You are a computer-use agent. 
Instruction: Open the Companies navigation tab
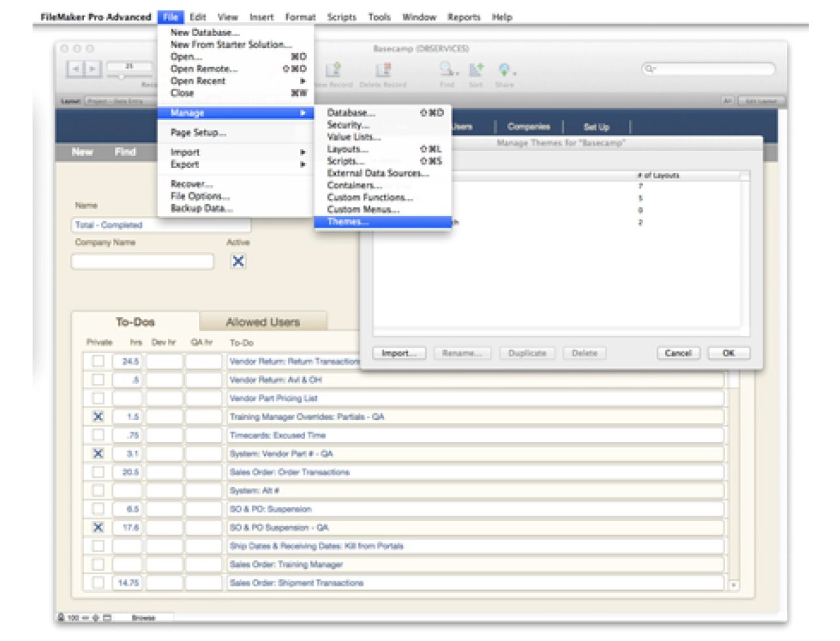pos(528,127)
